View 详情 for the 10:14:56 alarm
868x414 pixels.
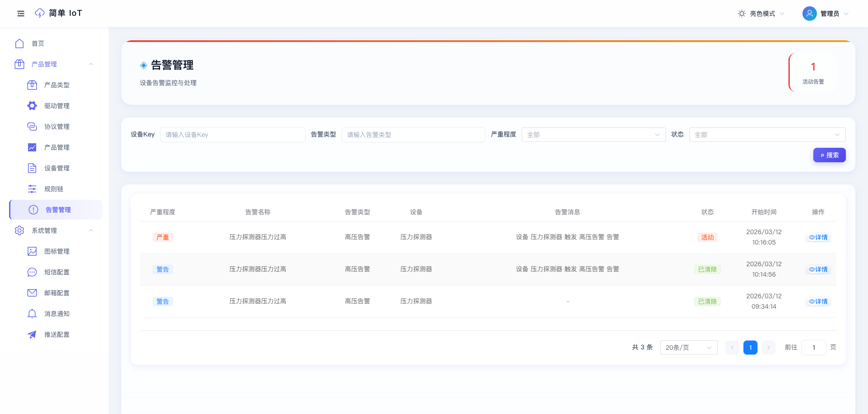pyautogui.click(x=818, y=269)
